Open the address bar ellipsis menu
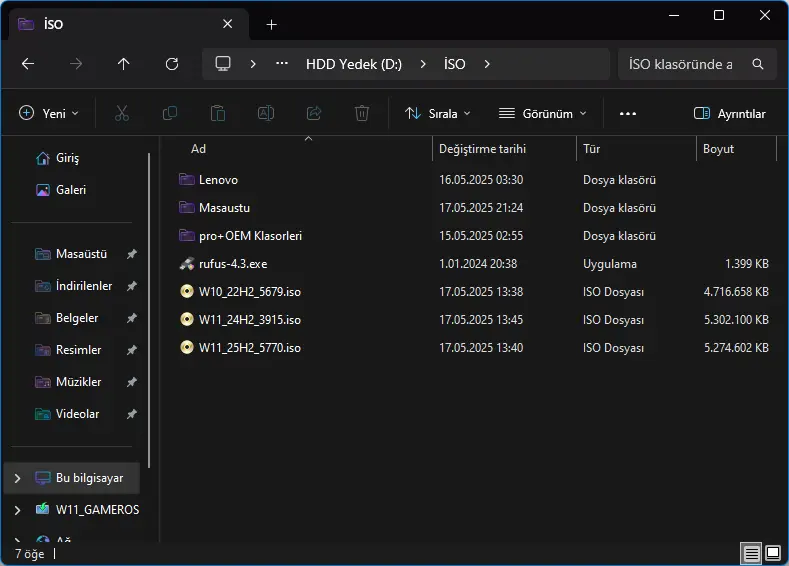 tap(282, 63)
